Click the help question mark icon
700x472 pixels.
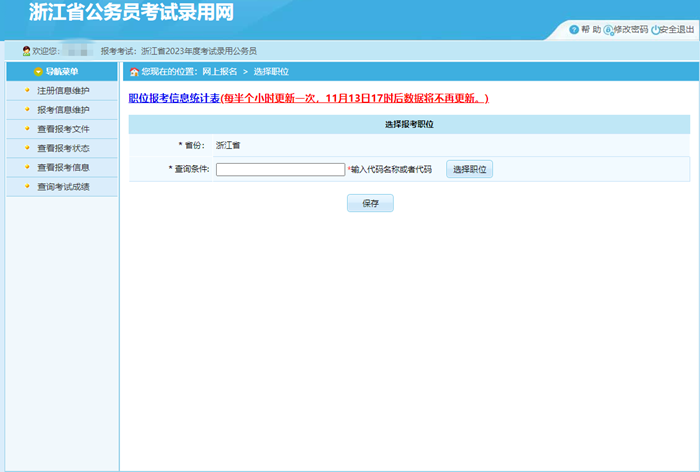click(x=574, y=30)
